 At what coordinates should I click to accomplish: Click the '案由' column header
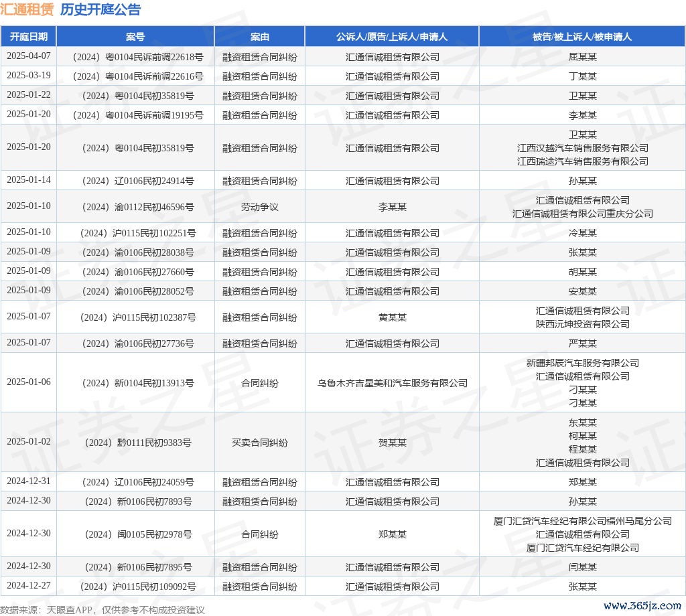(x=259, y=37)
